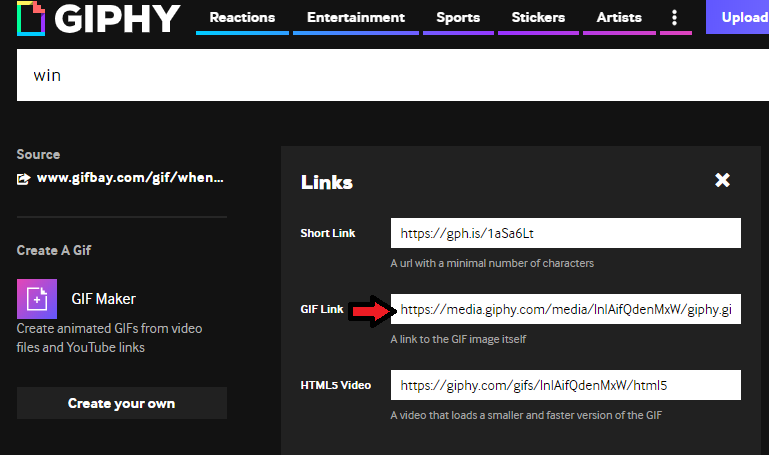Close the Links panel with the X
Image resolution: width=769 pixels, height=455 pixels.
(x=722, y=180)
